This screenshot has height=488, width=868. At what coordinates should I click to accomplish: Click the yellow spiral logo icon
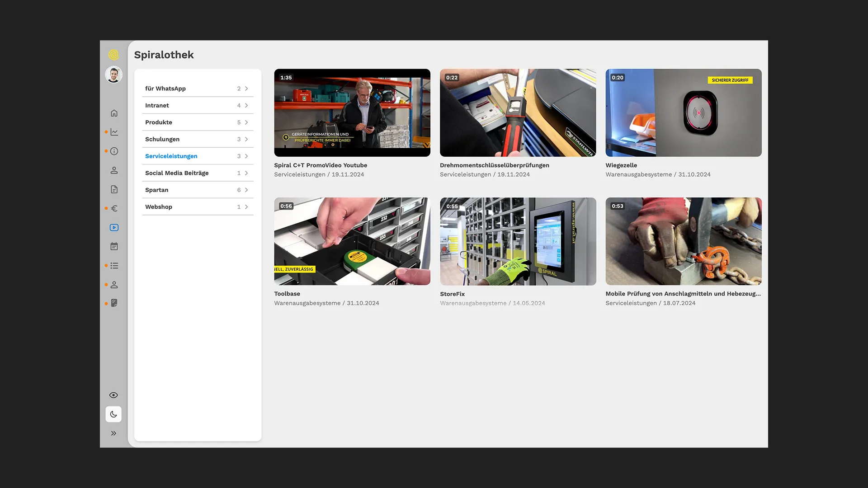point(113,55)
